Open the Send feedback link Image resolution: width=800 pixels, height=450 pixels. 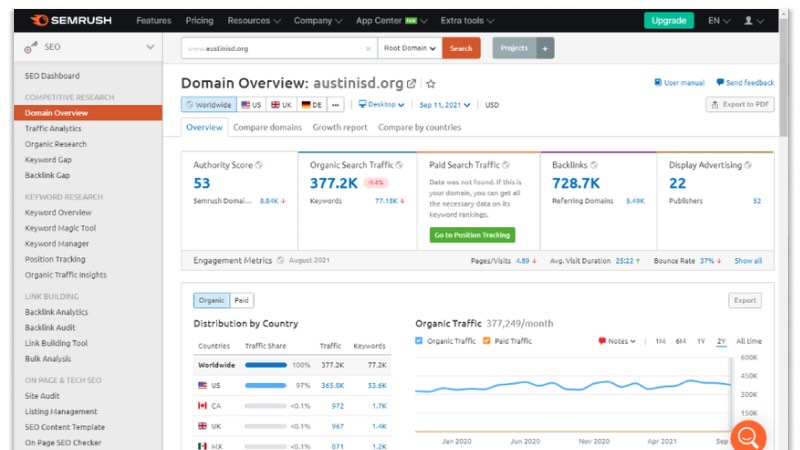pyautogui.click(x=745, y=83)
